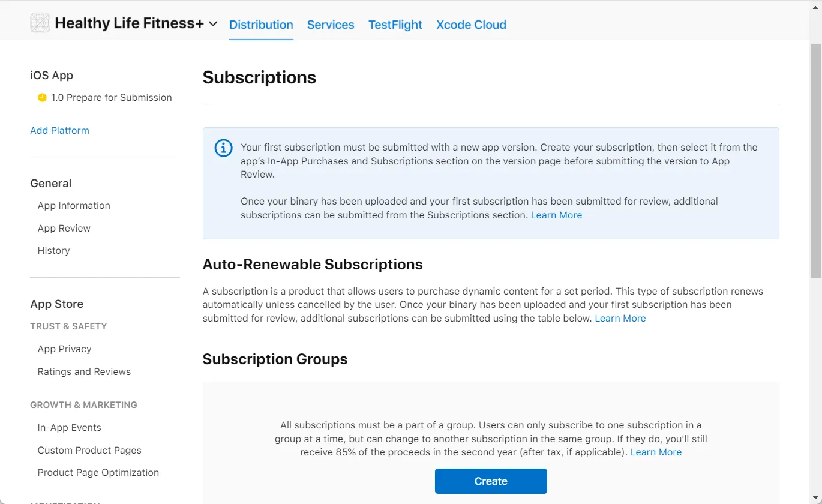Open App Review in sidebar

64,228
